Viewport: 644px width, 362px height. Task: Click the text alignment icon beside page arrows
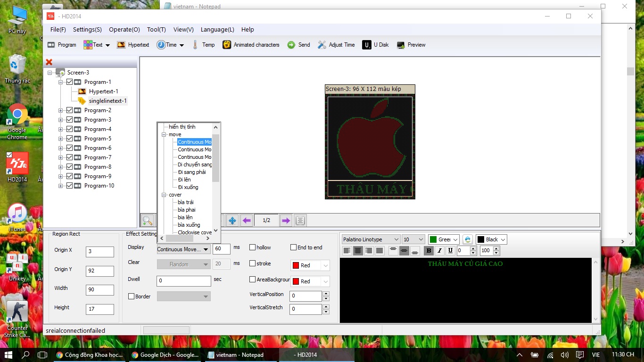point(300,220)
